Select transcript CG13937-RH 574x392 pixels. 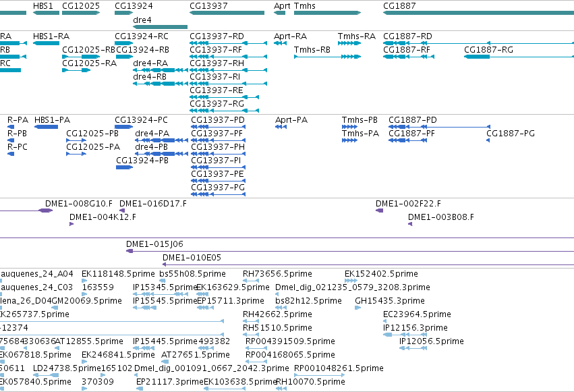(x=229, y=70)
